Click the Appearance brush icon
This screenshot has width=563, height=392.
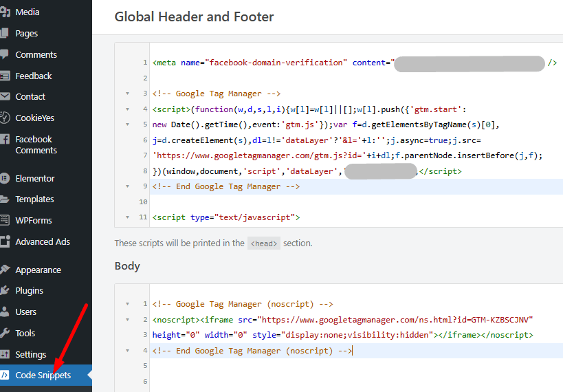[5, 270]
